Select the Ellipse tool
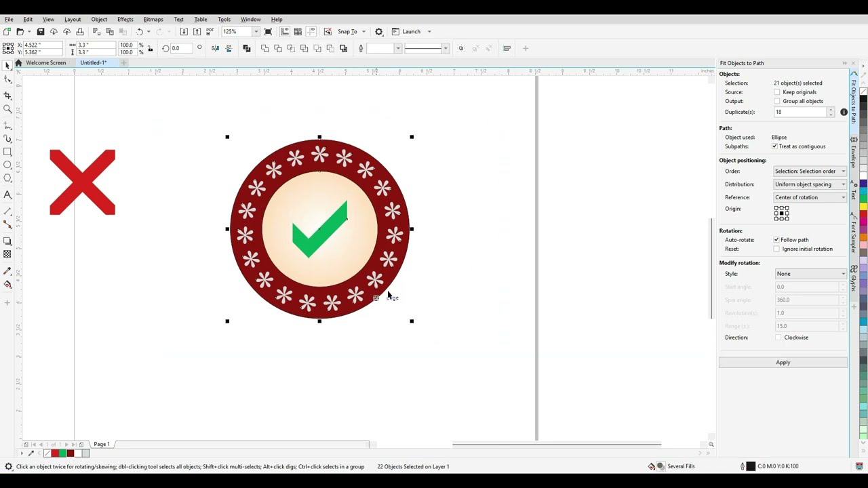The image size is (868, 488). (7, 165)
